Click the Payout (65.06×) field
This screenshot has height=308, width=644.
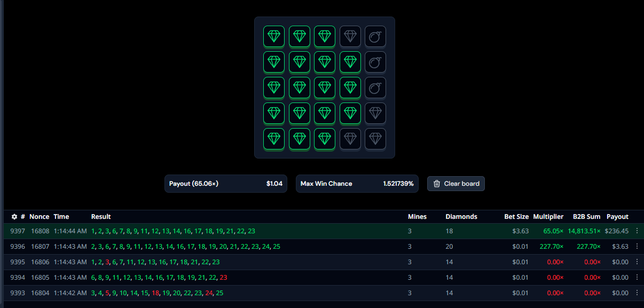tap(225, 184)
